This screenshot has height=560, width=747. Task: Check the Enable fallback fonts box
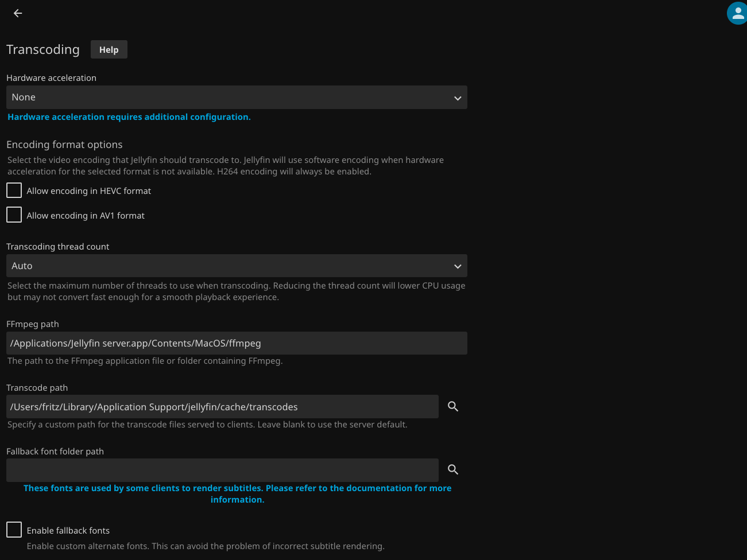[x=14, y=530]
